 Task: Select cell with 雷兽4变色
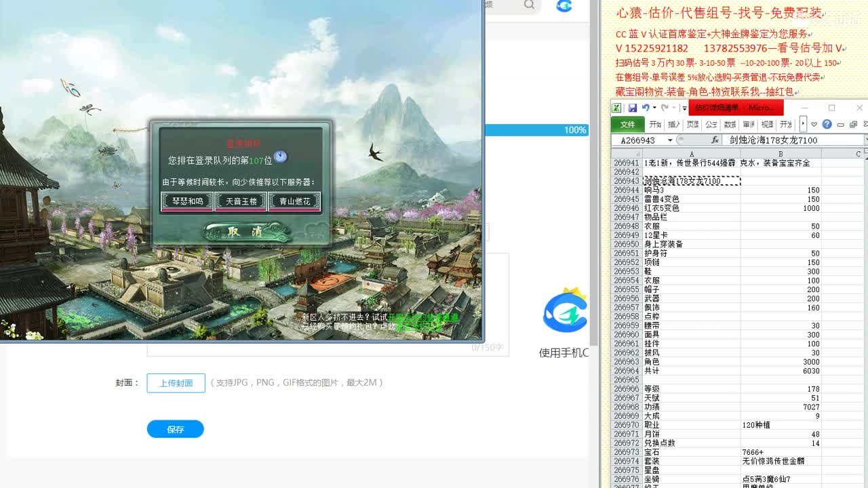click(692, 199)
